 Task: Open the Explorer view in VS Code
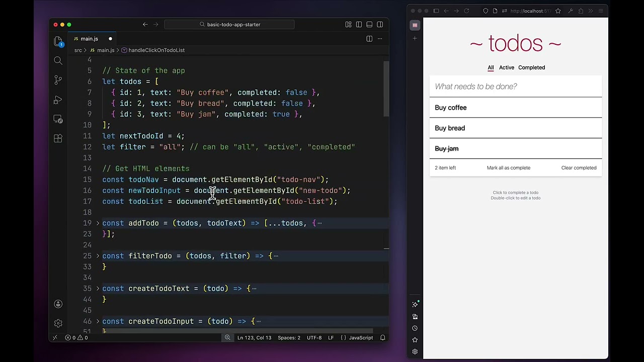[58, 42]
